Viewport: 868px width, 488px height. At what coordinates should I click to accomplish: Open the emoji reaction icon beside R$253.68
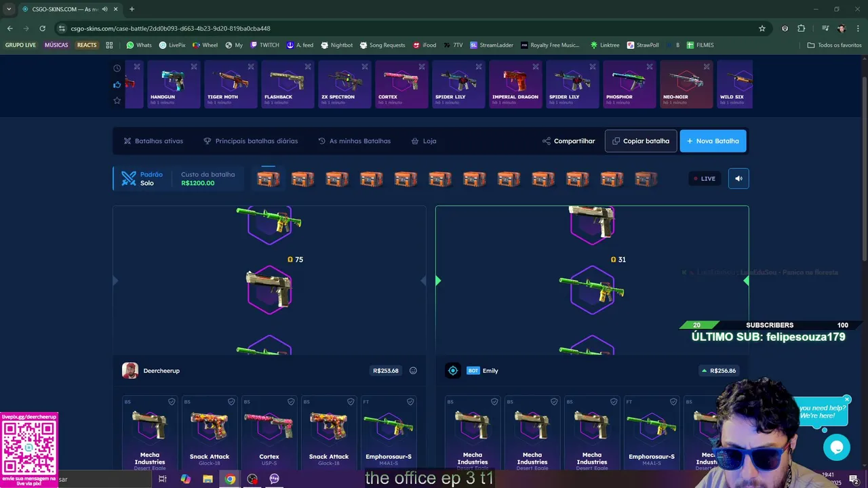pos(413,371)
